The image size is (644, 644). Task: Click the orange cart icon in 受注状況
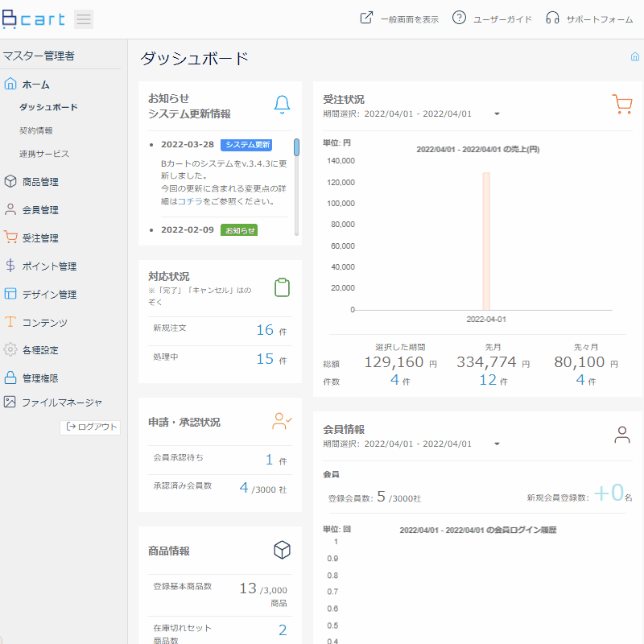[x=622, y=104]
